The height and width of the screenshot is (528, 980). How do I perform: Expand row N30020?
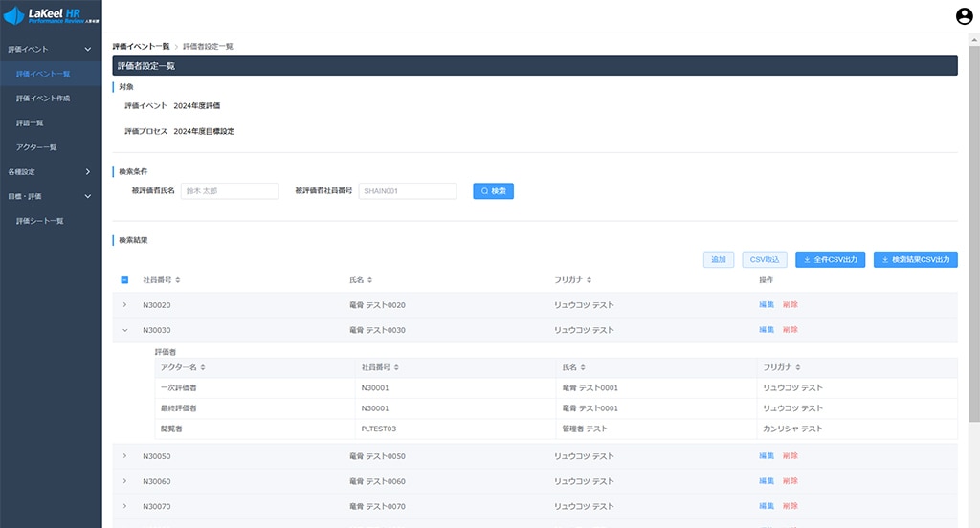[x=125, y=305]
